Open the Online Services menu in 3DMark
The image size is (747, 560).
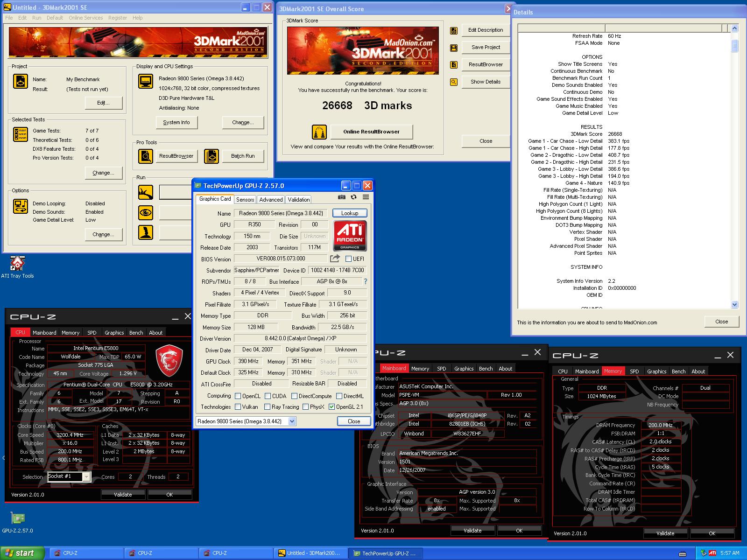[86, 18]
